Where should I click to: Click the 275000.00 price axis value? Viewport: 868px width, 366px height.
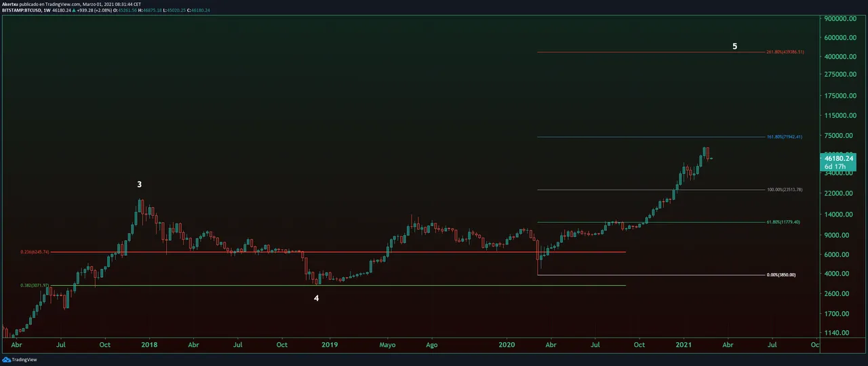click(840, 74)
